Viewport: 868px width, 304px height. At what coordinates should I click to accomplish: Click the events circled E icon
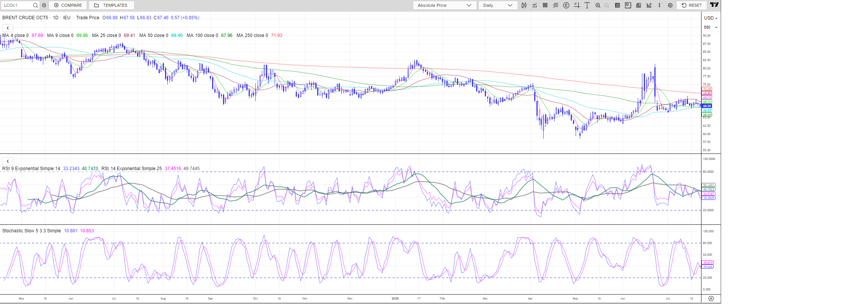[566, 5]
